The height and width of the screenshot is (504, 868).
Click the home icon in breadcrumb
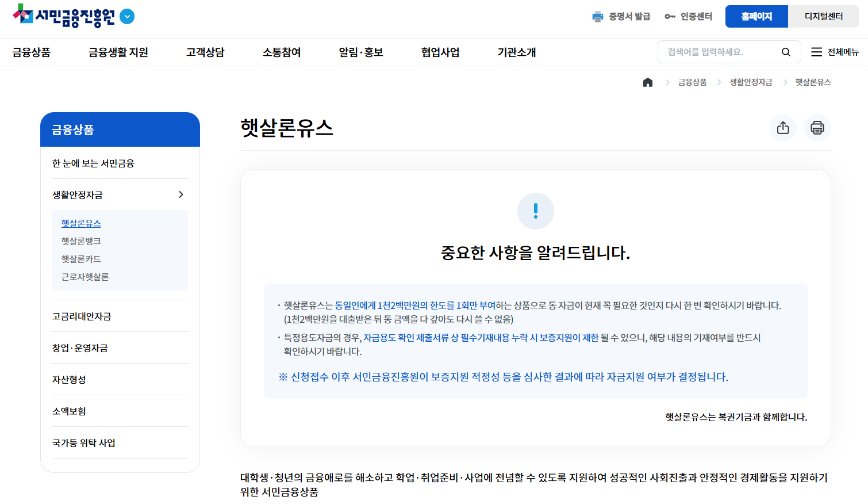coord(648,82)
